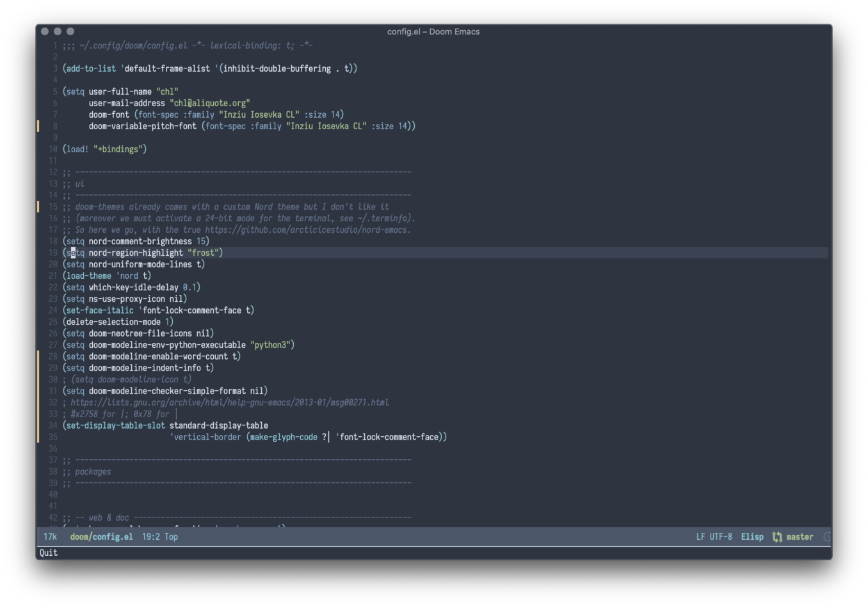Click the git-gutter marker on line 8
This screenshot has width=868, height=607.
pos(38,126)
